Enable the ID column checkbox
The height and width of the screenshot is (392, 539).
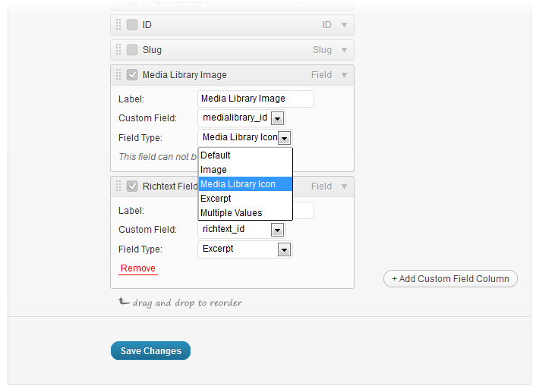[x=132, y=25]
